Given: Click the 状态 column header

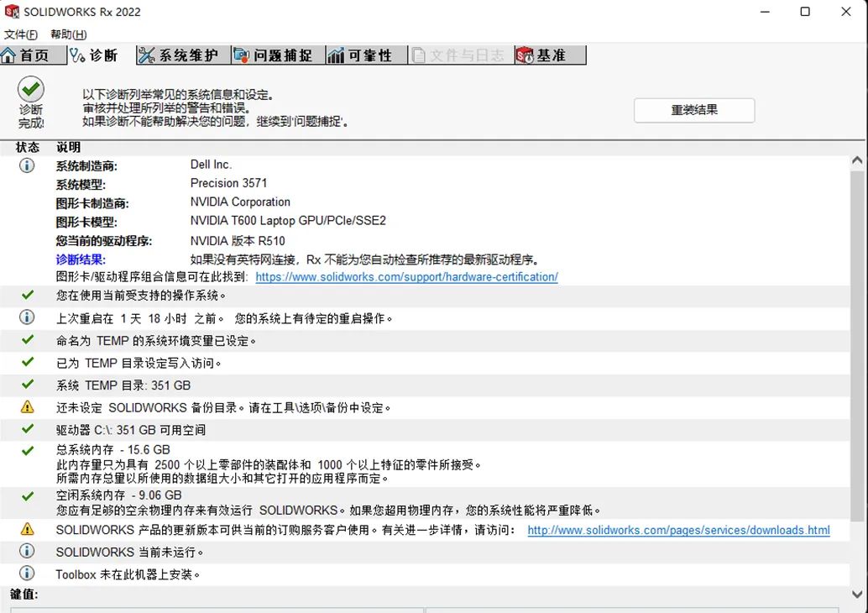Looking at the screenshot, I should pyautogui.click(x=28, y=147).
